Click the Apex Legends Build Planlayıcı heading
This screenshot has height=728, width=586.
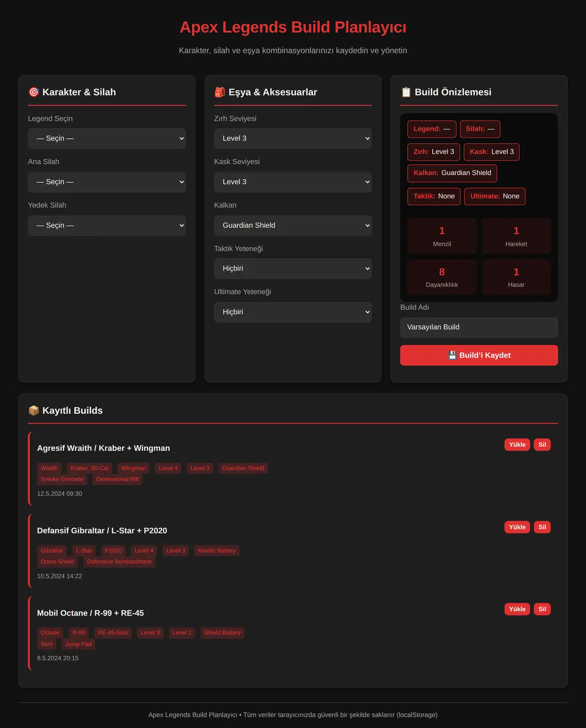(x=293, y=27)
